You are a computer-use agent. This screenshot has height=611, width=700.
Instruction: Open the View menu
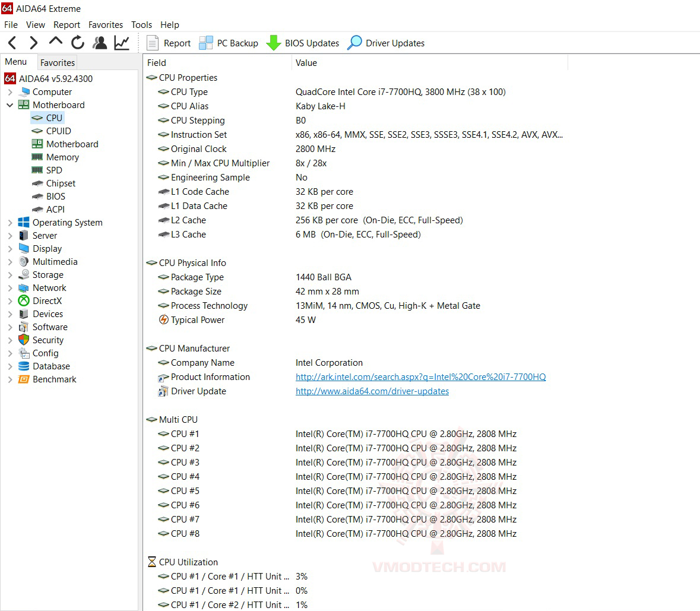pos(35,24)
